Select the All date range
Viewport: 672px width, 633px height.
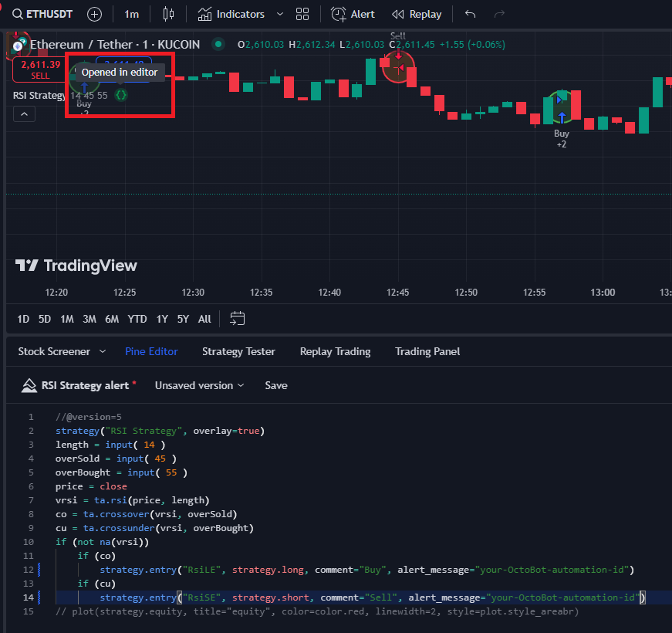click(x=204, y=319)
